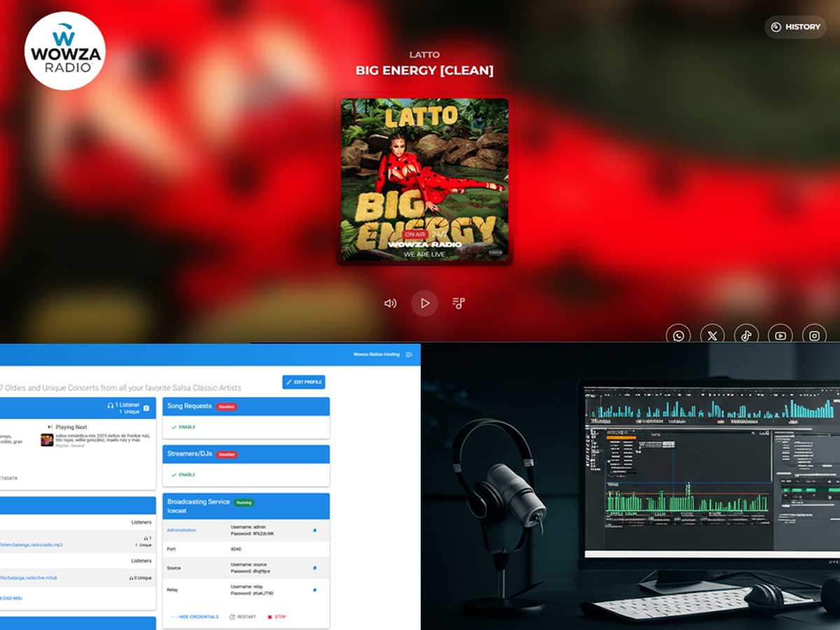840x630 pixels.
Task: Click the Big Energy album artwork
Action: 425,180
